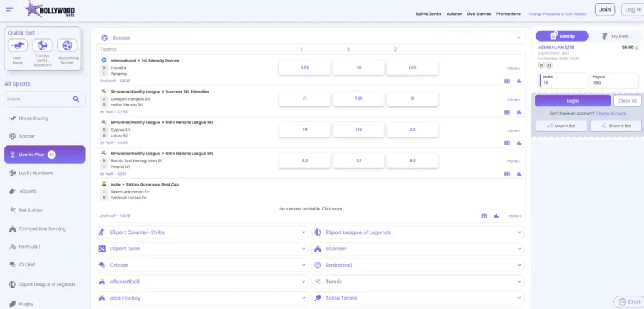Image resolution: width=644 pixels, height=309 pixels.
Task: Switch to the Betslip tab
Action: point(562,36)
